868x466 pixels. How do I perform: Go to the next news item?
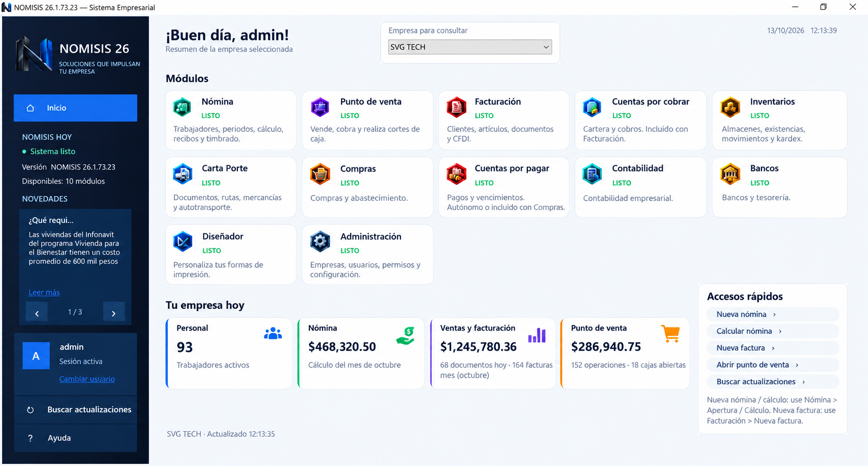coord(114,312)
